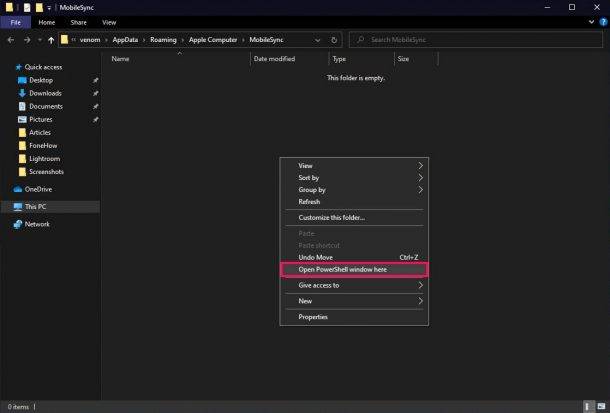Click the Date modified column header

(x=274, y=59)
